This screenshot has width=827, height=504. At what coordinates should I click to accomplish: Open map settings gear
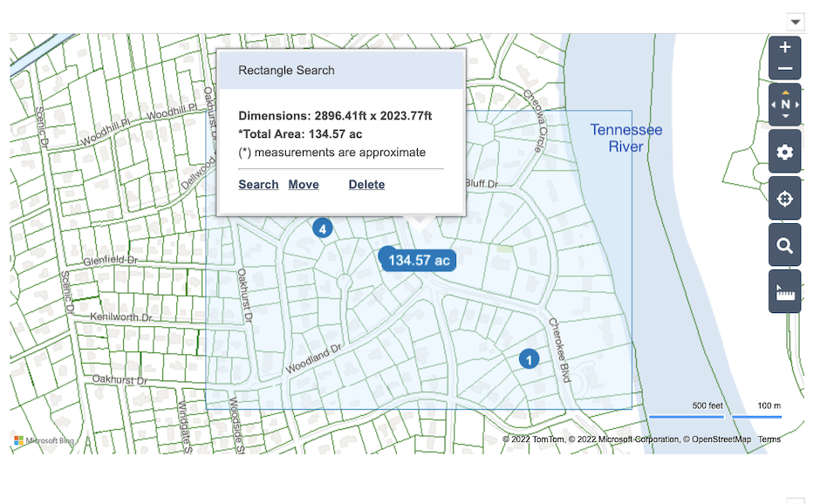click(784, 153)
